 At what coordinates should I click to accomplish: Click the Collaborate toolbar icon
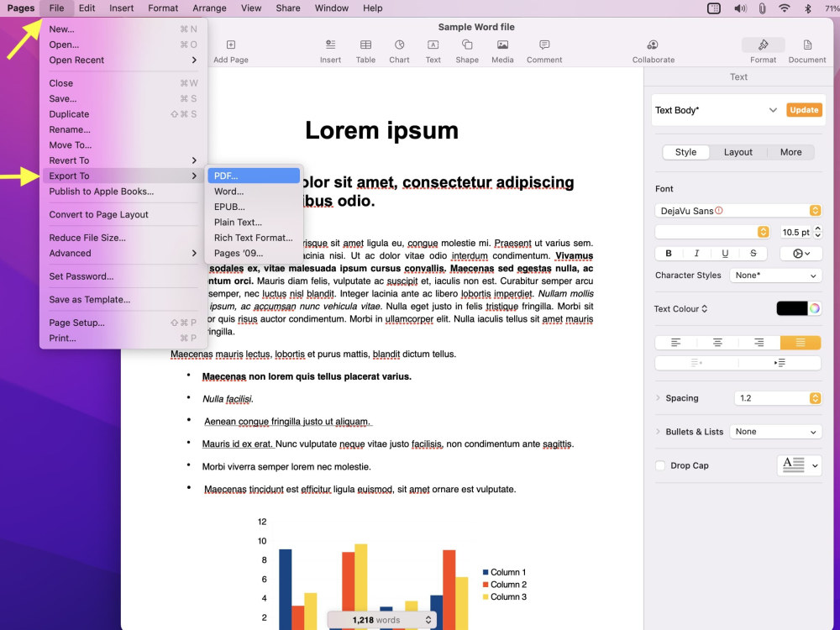click(x=653, y=45)
